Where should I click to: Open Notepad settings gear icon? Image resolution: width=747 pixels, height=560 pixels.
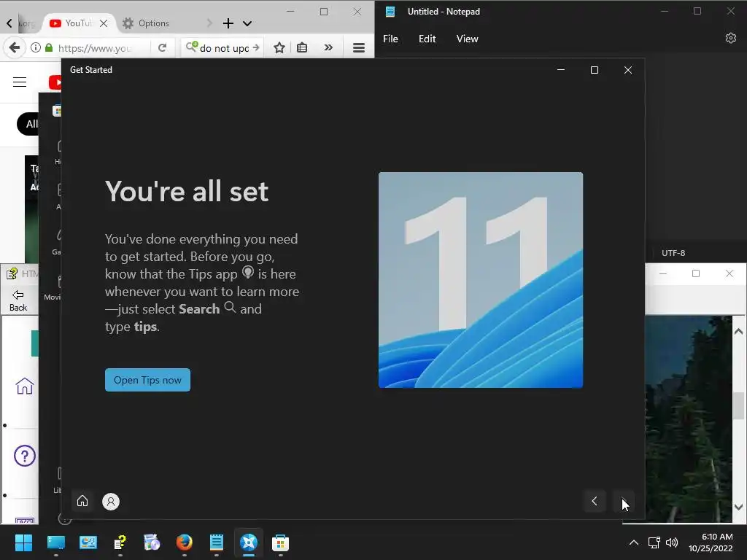pyautogui.click(x=730, y=38)
